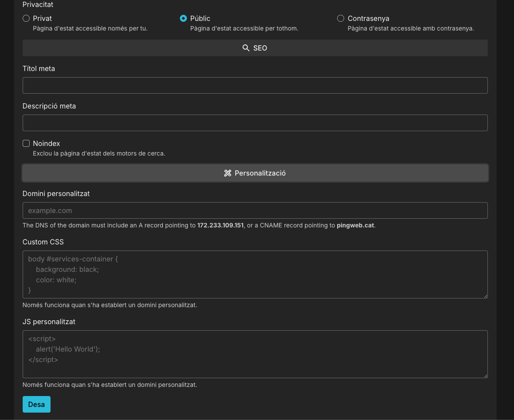Select the Contrasenya radio option
Screen dimensions: 514x420
(341, 18)
